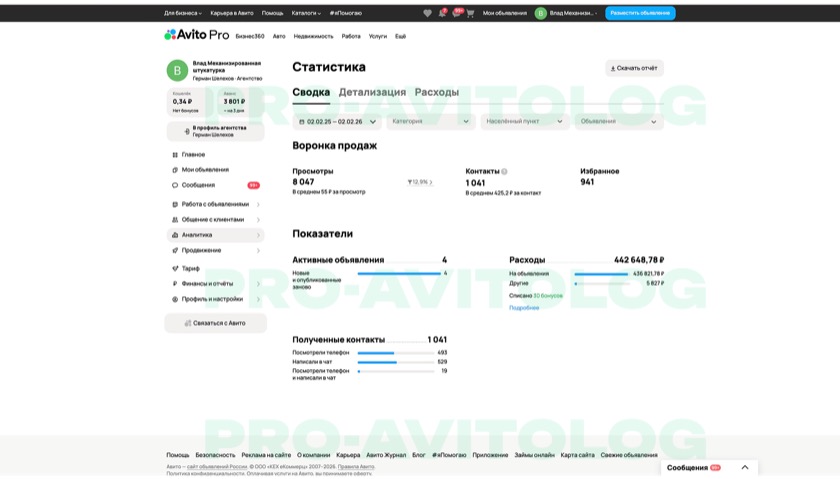Expand Работа с объявлениями submenu chevron
This screenshot has height=479, width=840.
coord(258,205)
